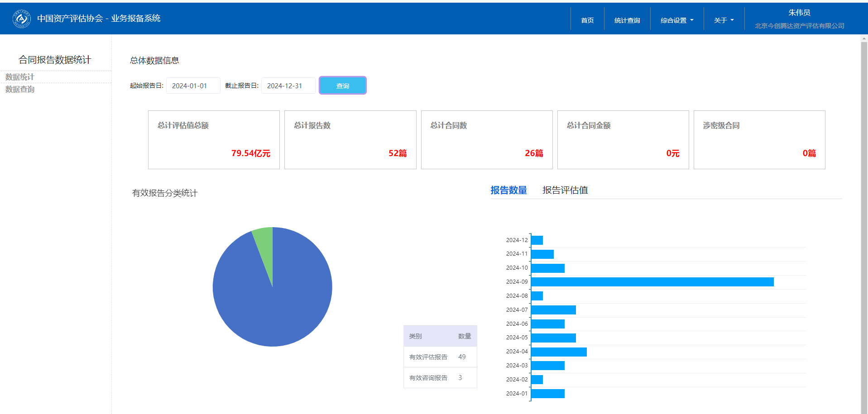Open the 首页 home menu item

[x=587, y=20]
